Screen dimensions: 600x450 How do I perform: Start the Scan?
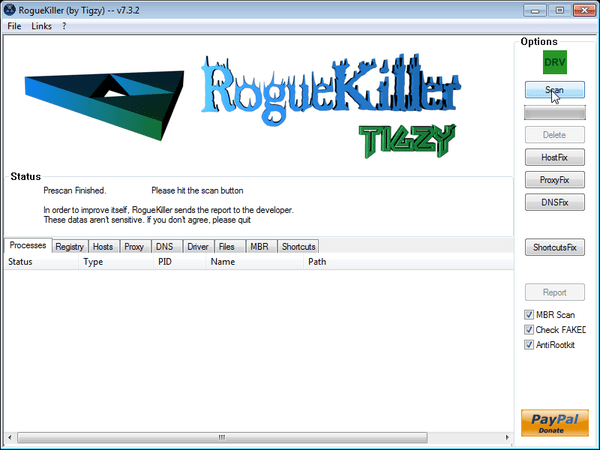pos(554,90)
